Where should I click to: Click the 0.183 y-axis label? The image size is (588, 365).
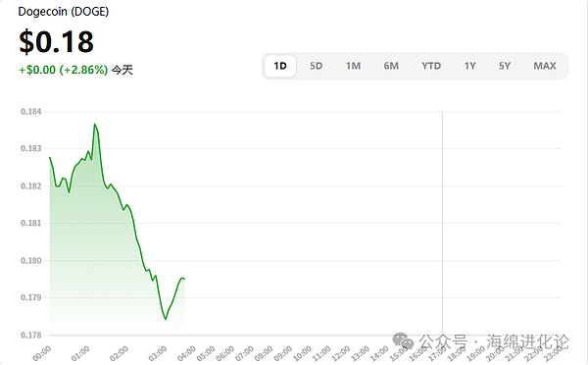click(x=31, y=148)
